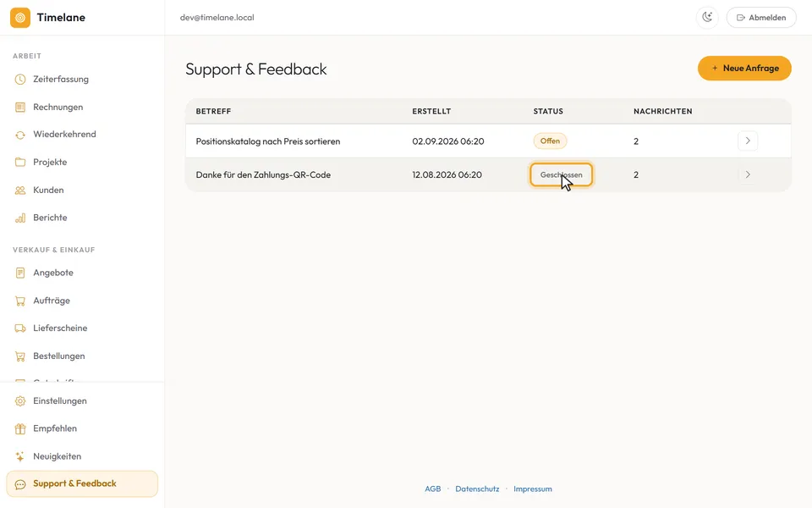
Task: Click the Rechnungen invoice icon
Action: (x=20, y=108)
